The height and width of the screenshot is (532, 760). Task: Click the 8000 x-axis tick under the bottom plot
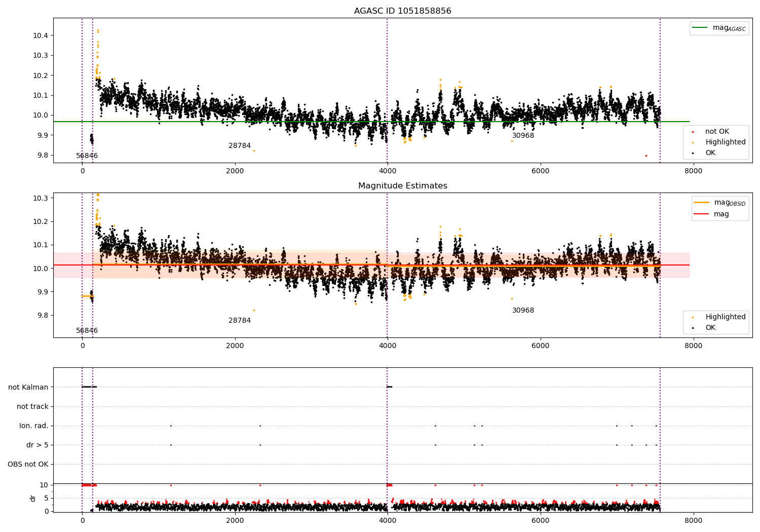[693, 521]
